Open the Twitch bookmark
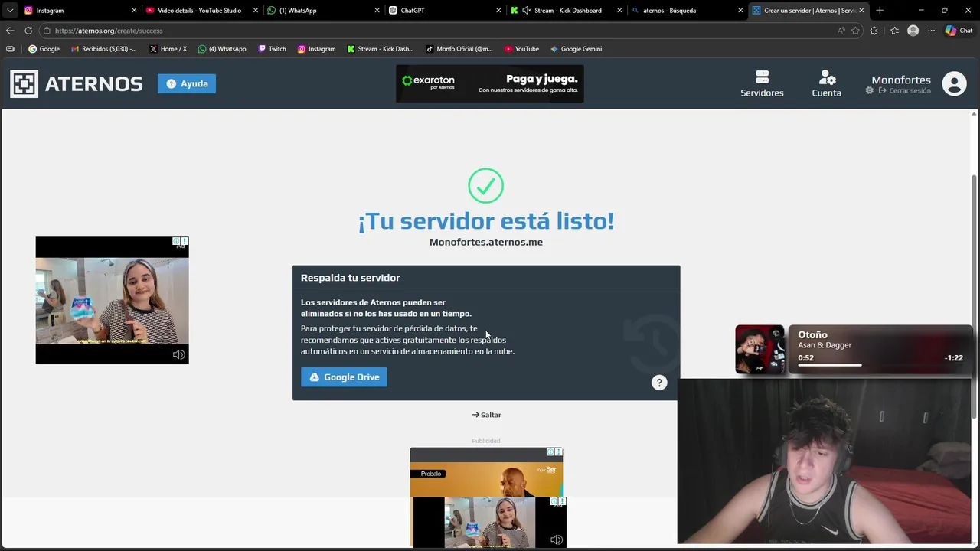This screenshot has width=980, height=551. [x=272, y=49]
